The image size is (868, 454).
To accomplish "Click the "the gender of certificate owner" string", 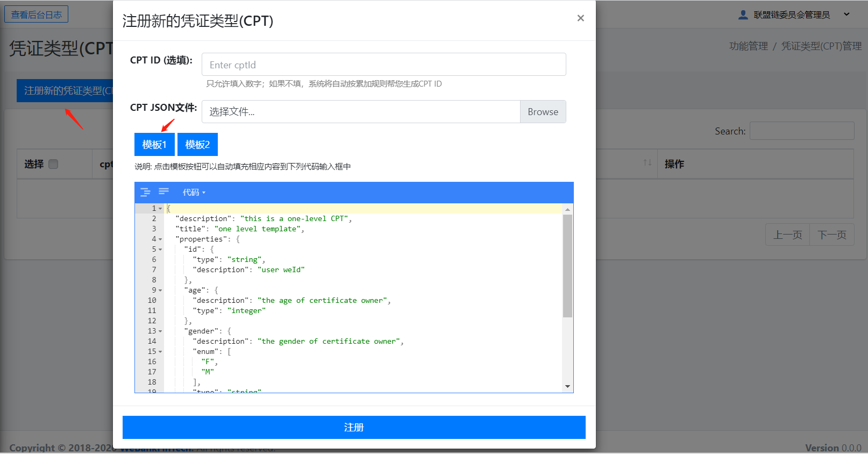I will click(329, 342).
